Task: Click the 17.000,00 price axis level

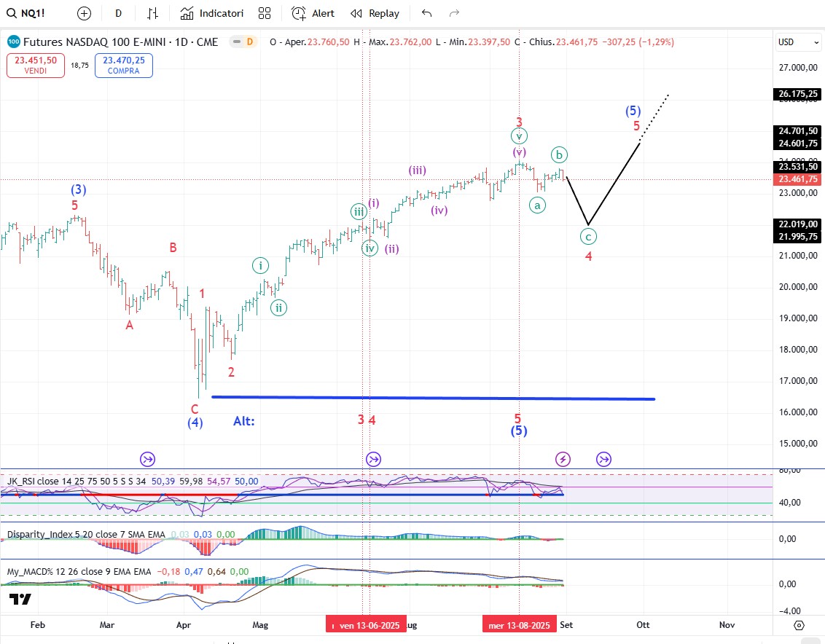Action: pos(798,381)
